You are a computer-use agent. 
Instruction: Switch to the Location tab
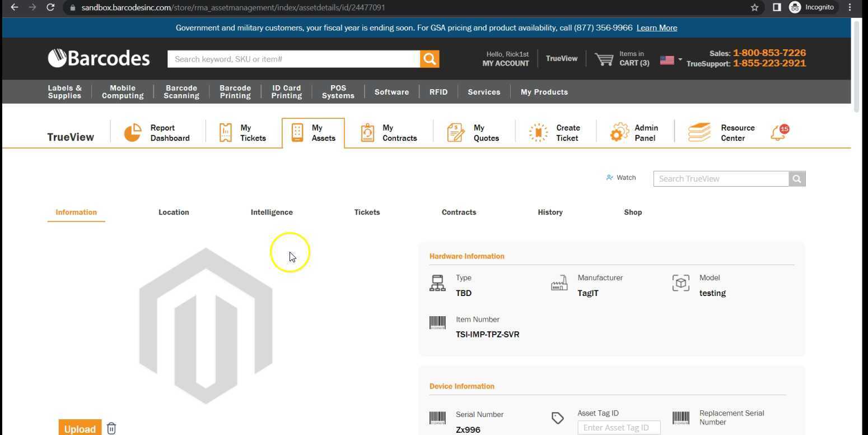point(174,212)
